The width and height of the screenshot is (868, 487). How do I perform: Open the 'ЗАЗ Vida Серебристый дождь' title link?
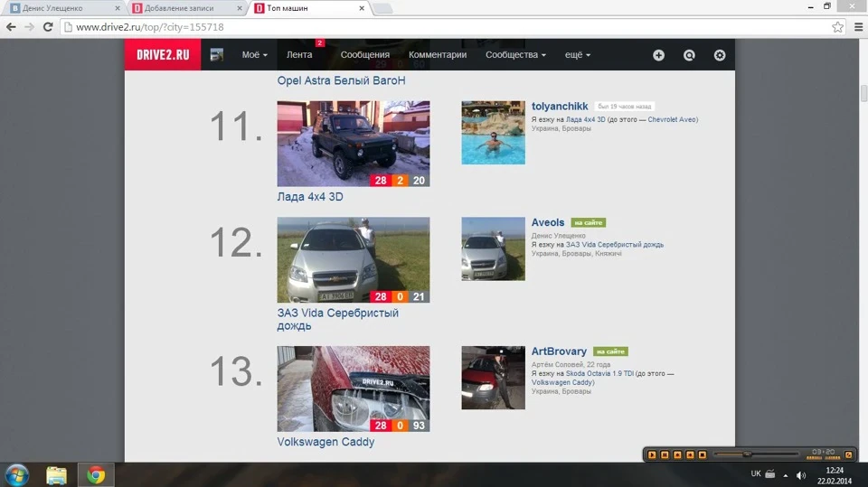[x=337, y=319]
